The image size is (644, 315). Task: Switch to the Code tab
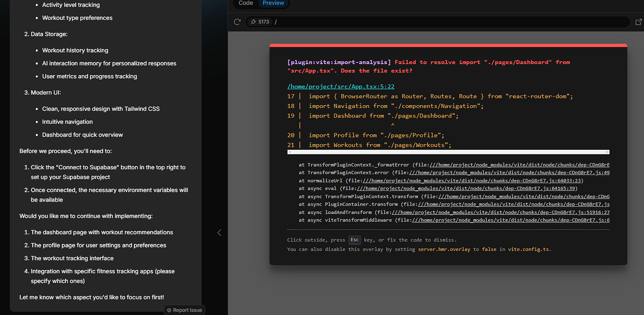[245, 3]
